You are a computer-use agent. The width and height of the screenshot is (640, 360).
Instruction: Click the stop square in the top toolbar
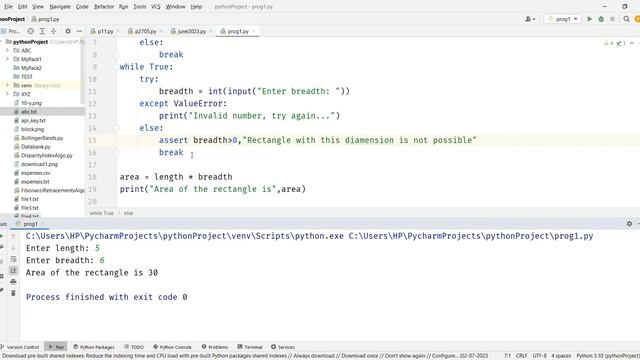click(612, 19)
